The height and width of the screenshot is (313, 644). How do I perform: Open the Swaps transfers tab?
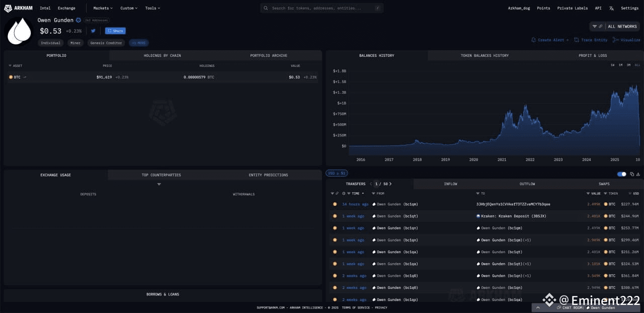(604, 184)
